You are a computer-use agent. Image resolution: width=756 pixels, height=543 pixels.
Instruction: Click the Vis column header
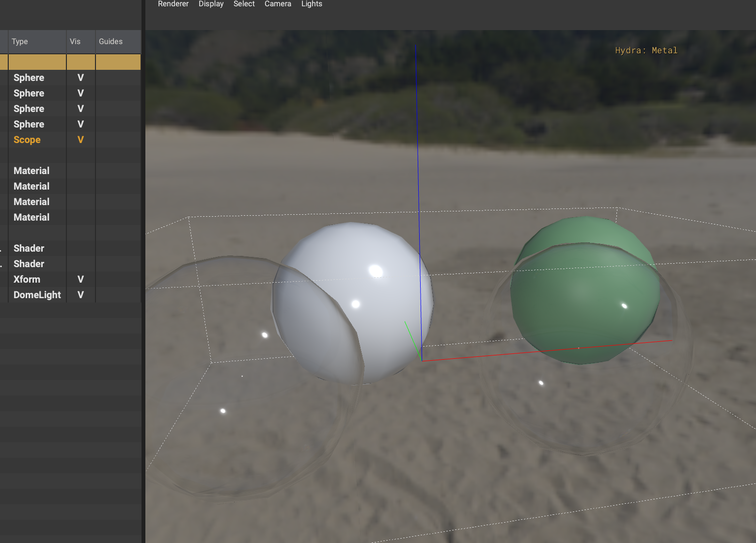pos(75,41)
